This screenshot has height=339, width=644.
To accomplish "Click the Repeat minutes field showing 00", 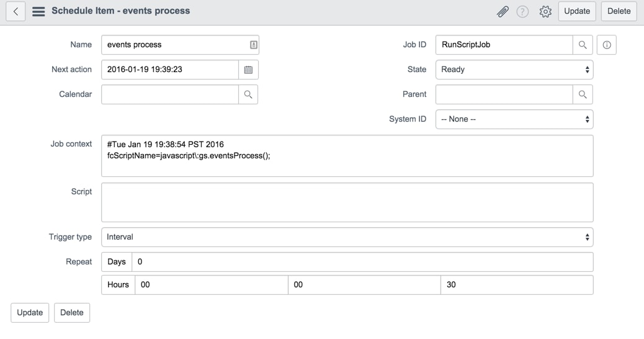I will click(x=364, y=285).
